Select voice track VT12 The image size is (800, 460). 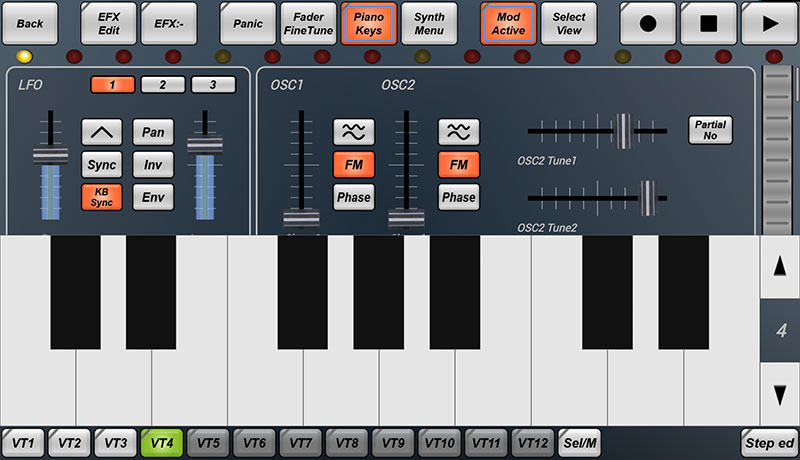click(x=533, y=443)
